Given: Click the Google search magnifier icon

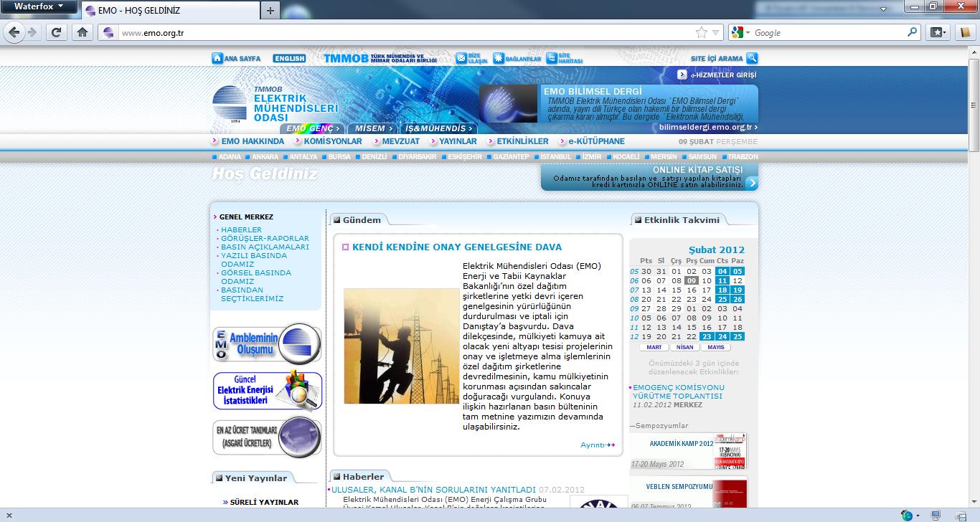Looking at the screenshot, I should point(912,32).
